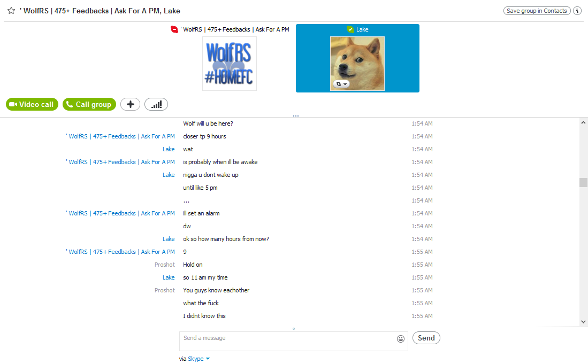Click sender Lake beside 'nigga u dont wake up'
The width and height of the screenshot is (588, 364).
pyautogui.click(x=169, y=175)
